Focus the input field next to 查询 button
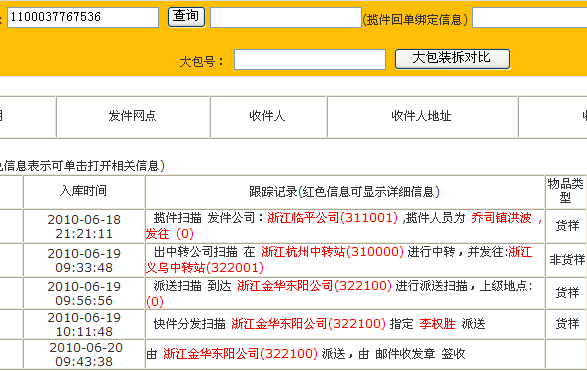Viewport: 587px width, 371px height. click(x=286, y=17)
